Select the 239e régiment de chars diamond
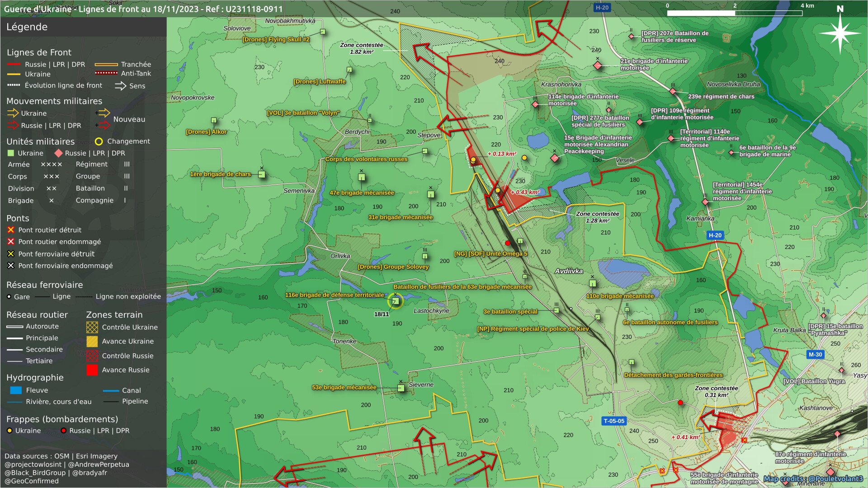868x488 pixels. (x=672, y=91)
